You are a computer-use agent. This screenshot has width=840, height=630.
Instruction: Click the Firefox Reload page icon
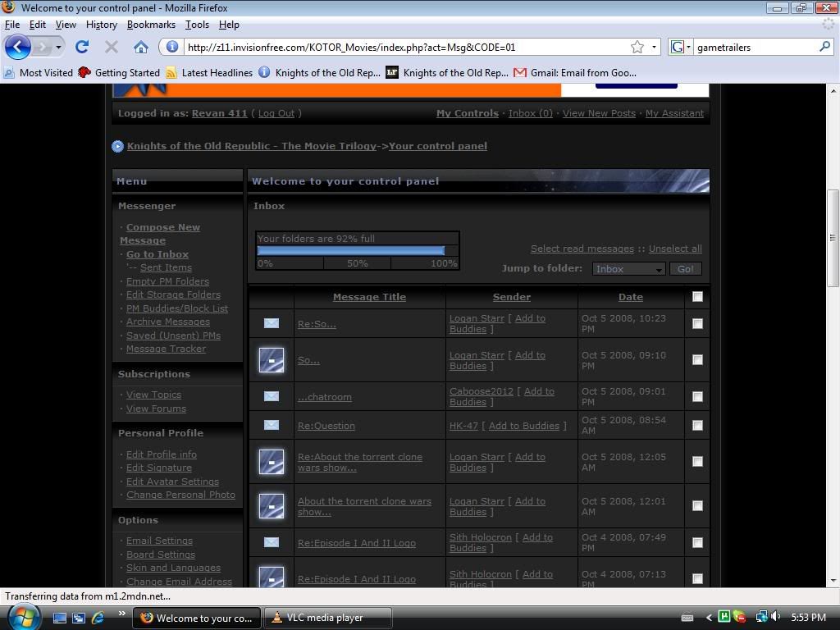(x=82, y=47)
